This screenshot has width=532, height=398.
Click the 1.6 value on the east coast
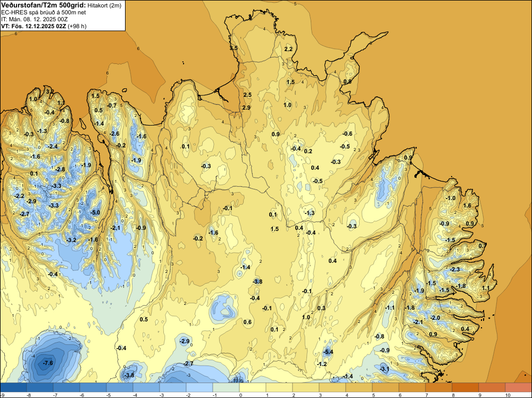467,205
